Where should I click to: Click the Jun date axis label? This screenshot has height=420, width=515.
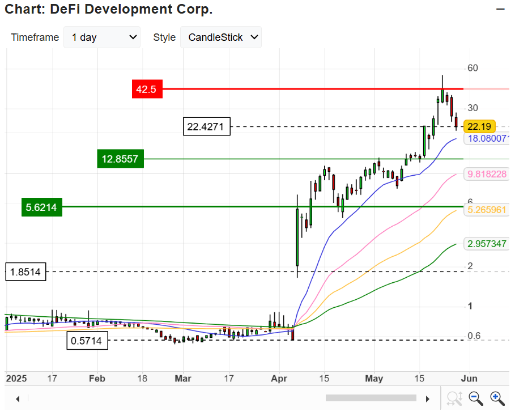coord(469,379)
